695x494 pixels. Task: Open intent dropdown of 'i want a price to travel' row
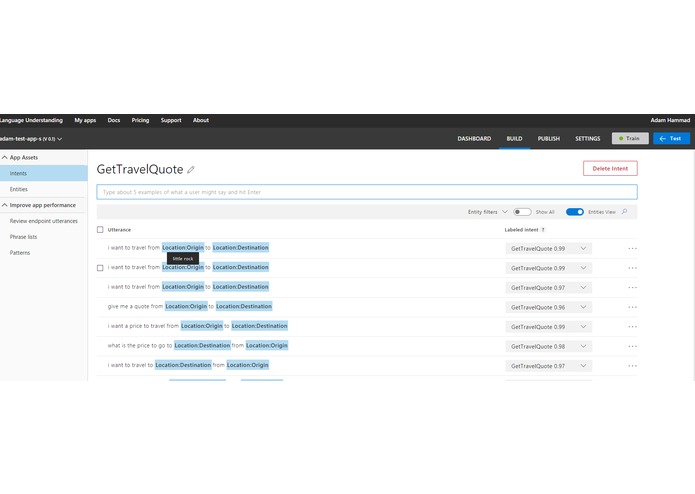point(548,327)
